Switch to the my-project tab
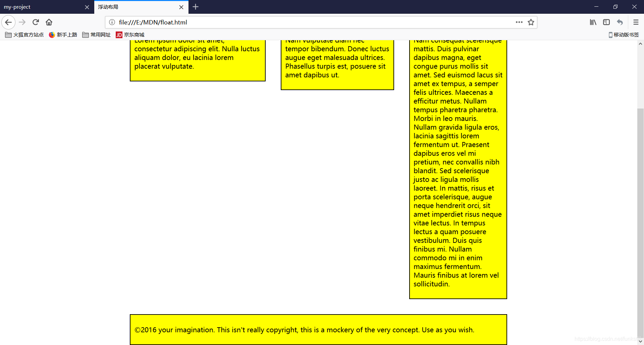 pyautogui.click(x=47, y=7)
